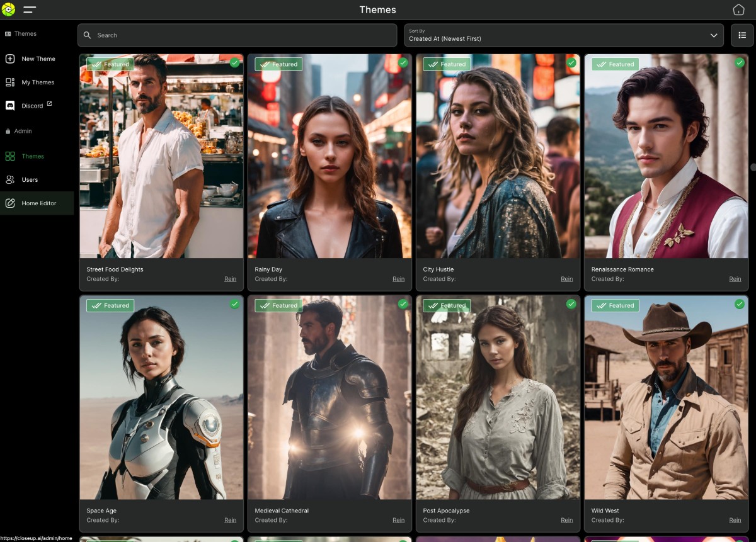This screenshot has height=542, width=756.
Task: Open the Rein creator link on Rainy Day
Action: point(399,279)
